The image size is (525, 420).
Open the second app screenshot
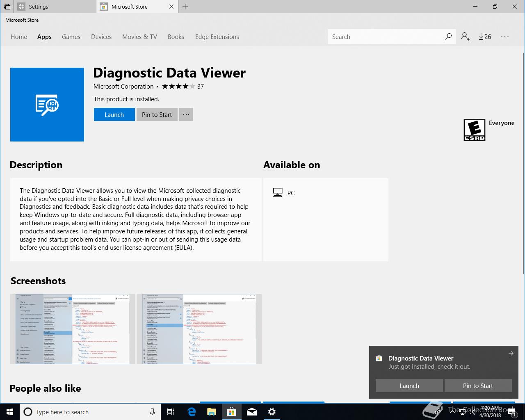pos(199,329)
